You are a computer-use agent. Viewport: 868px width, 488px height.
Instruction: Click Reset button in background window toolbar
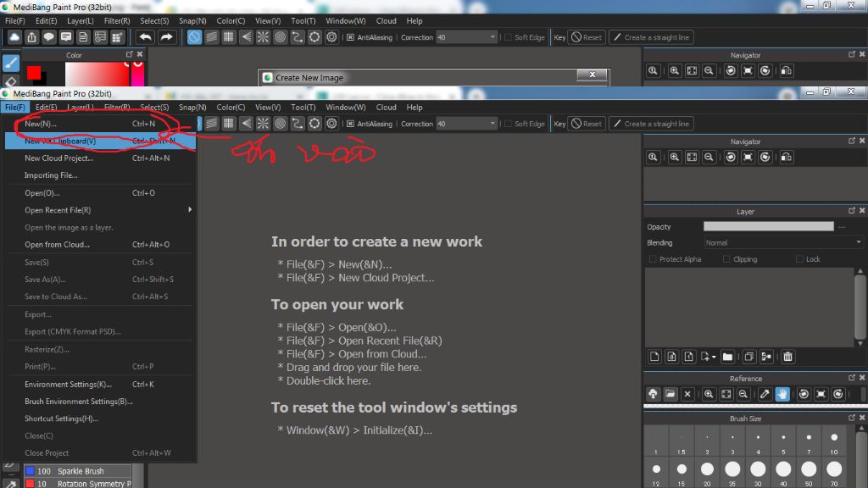pyautogui.click(x=587, y=37)
